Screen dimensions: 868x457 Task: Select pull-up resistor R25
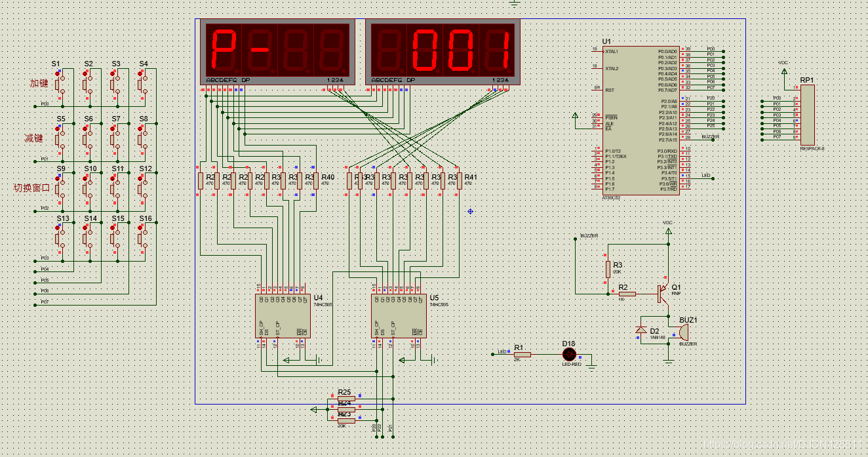coord(345,398)
